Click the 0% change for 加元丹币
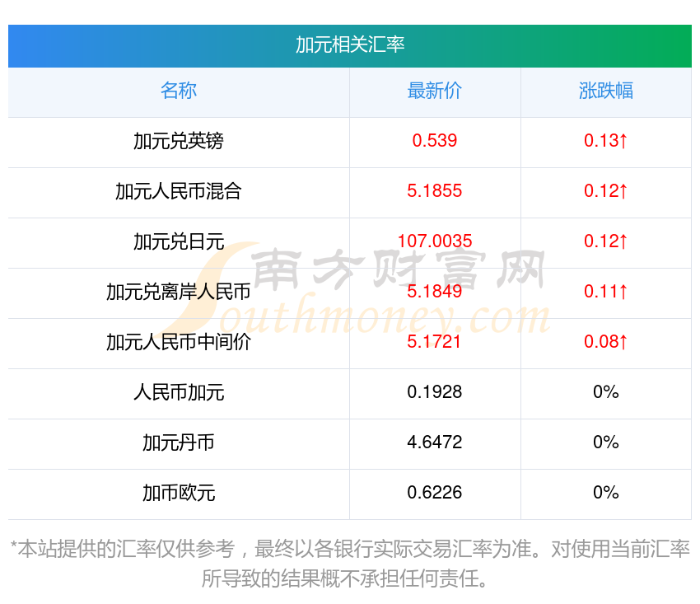 pyautogui.click(x=606, y=442)
